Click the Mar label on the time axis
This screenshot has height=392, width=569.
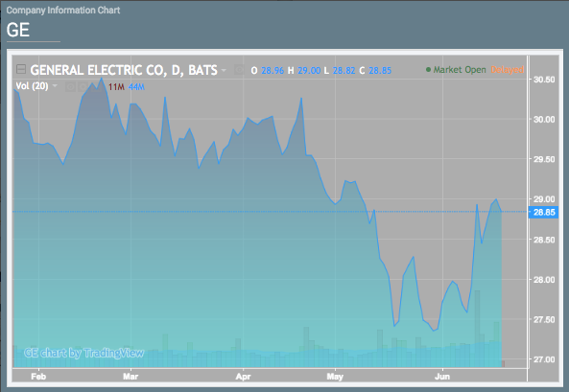pos(130,377)
